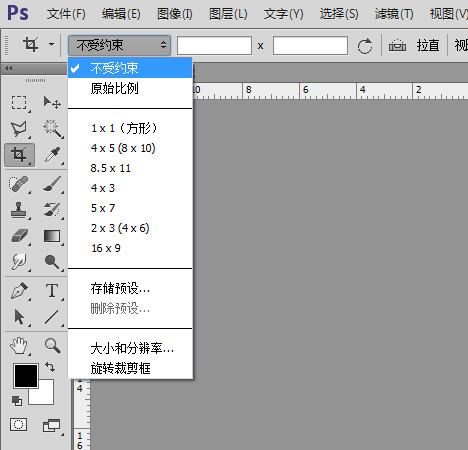
Task: Click the crop height input field
Action: 310,45
